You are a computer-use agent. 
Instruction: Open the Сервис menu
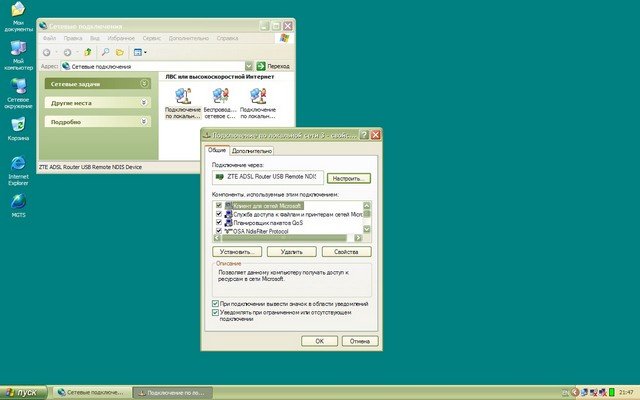point(152,37)
